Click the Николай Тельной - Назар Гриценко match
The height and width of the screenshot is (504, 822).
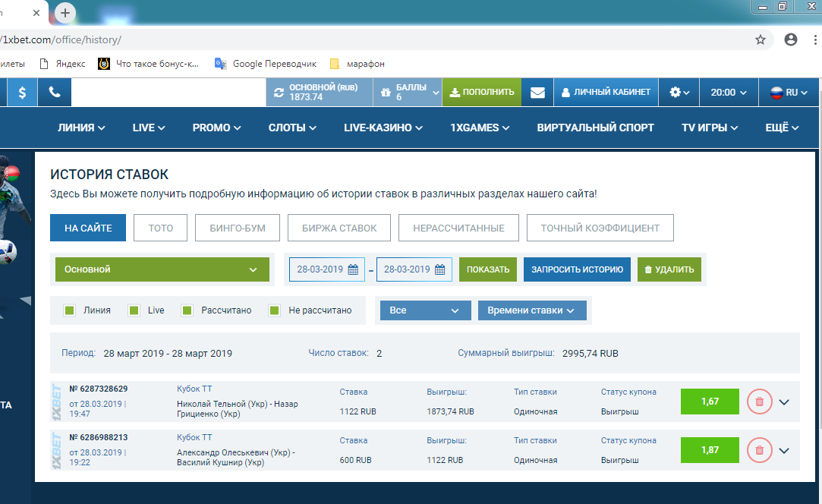(x=237, y=408)
